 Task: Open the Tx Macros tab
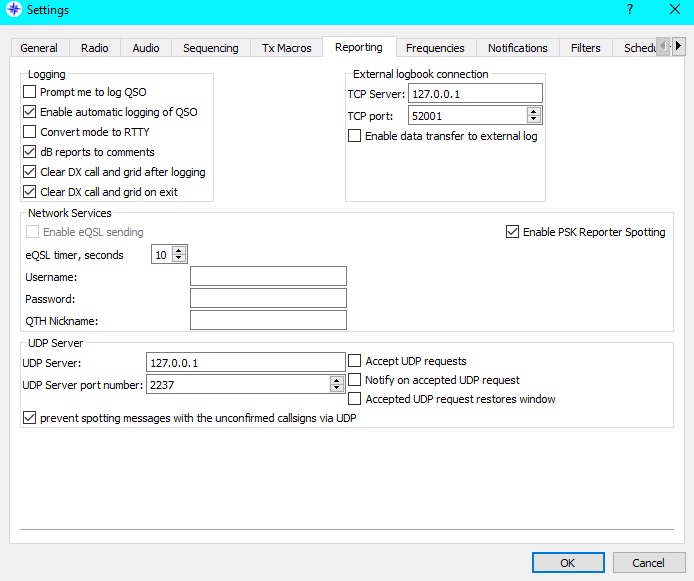coord(286,48)
